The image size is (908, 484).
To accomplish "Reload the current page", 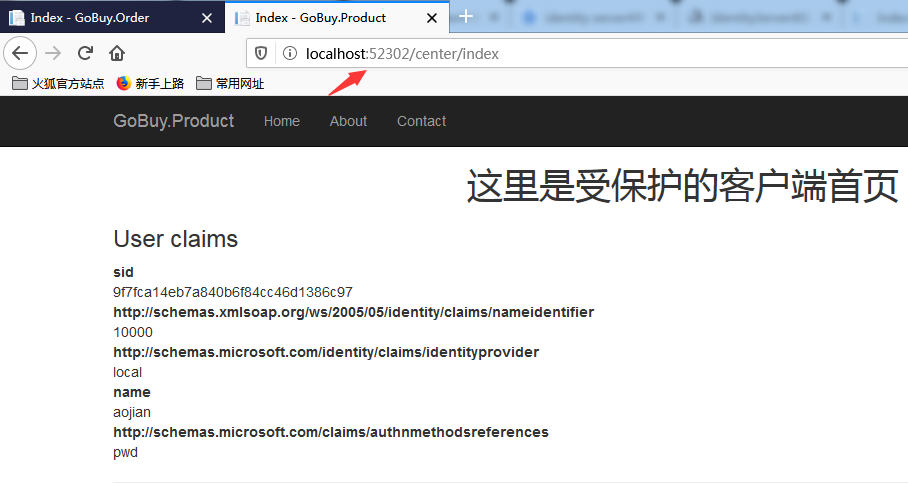I will pyautogui.click(x=86, y=54).
